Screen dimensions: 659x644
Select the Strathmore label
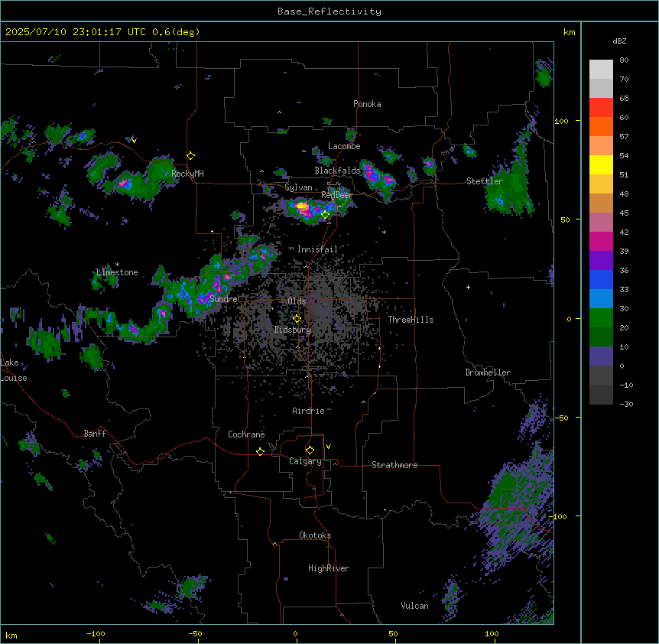coord(394,465)
